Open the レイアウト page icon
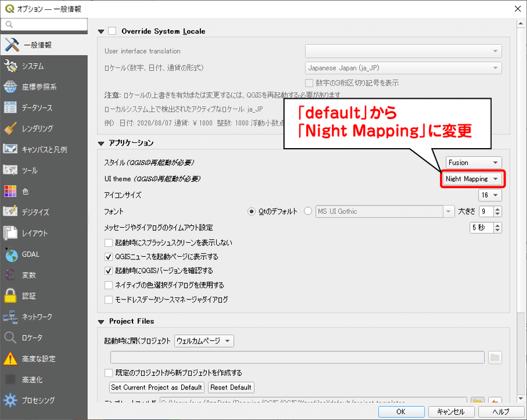This screenshot has height=420, width=527. [11, 233]
